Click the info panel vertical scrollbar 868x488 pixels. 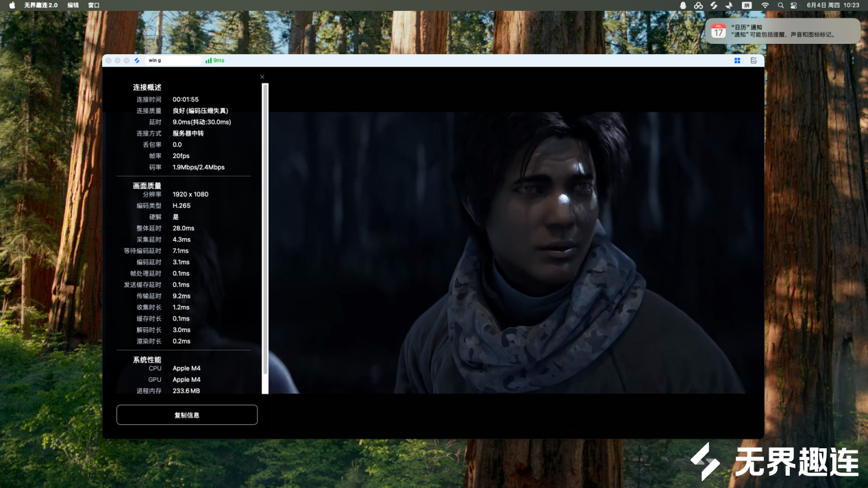click(265, 238)
